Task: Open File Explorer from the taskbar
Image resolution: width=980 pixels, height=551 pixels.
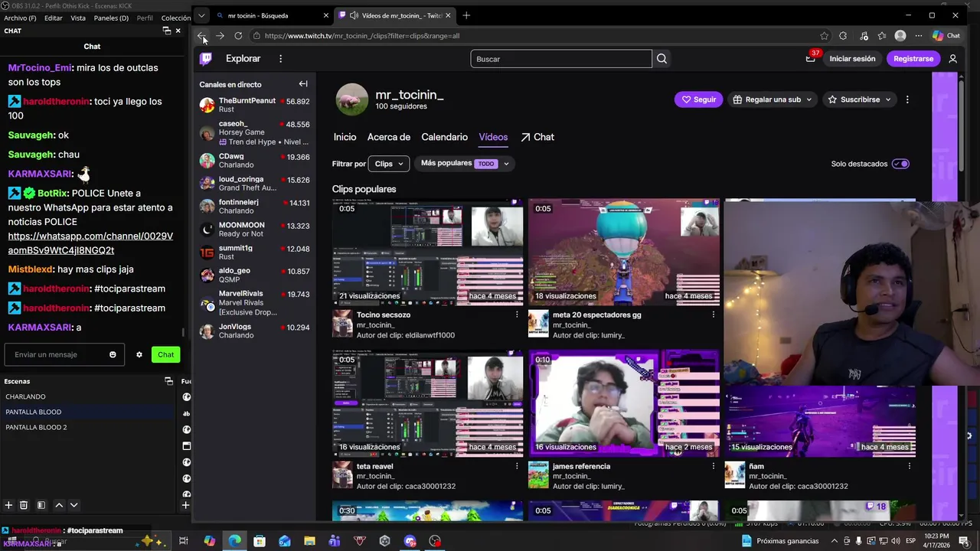Action: [x=309, y=541]
